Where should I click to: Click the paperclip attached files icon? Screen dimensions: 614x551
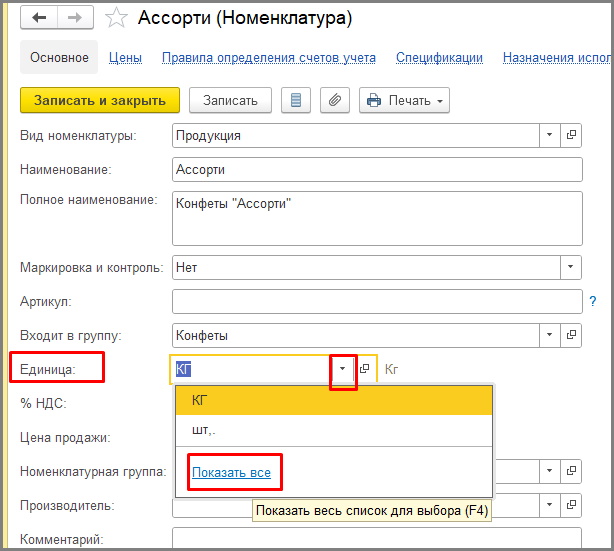pyautogui.click(x=334, y=100)
